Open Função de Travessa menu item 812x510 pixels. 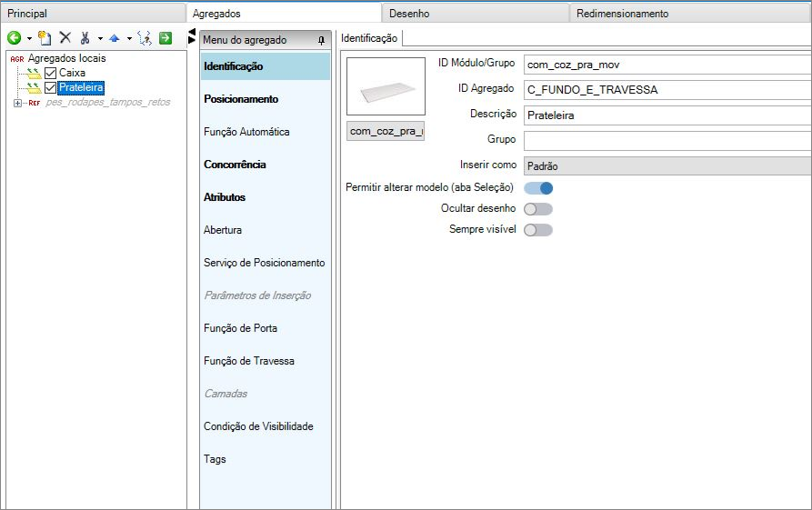click(266, 361)
